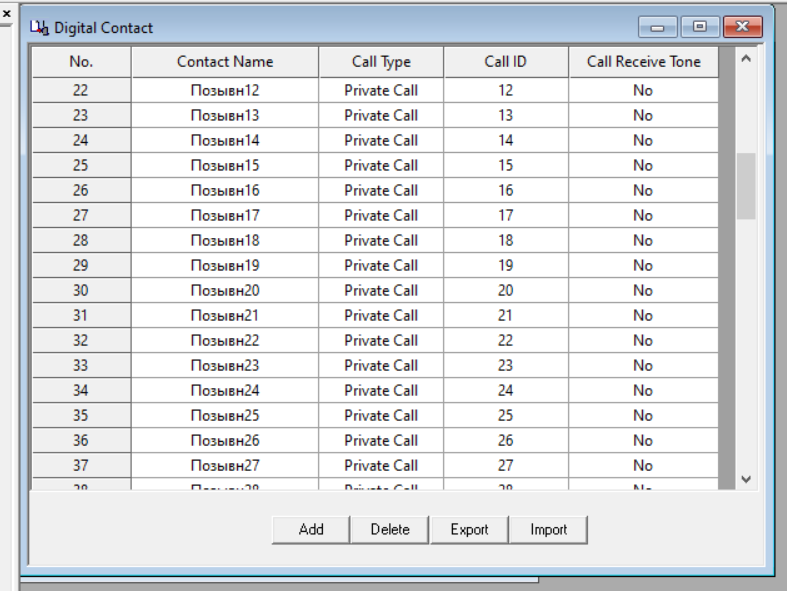
Task: Click the No. column header
Action: (81, 62)
